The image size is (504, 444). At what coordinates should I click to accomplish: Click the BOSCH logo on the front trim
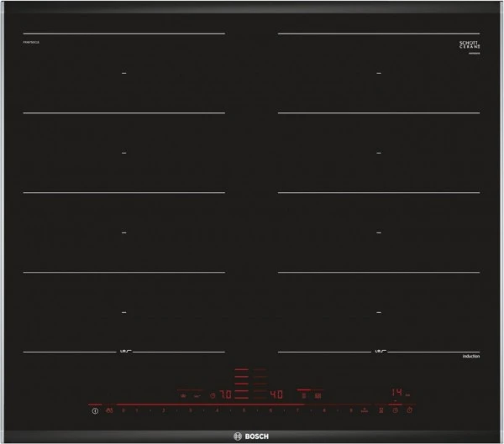click(x=252, y=434)
